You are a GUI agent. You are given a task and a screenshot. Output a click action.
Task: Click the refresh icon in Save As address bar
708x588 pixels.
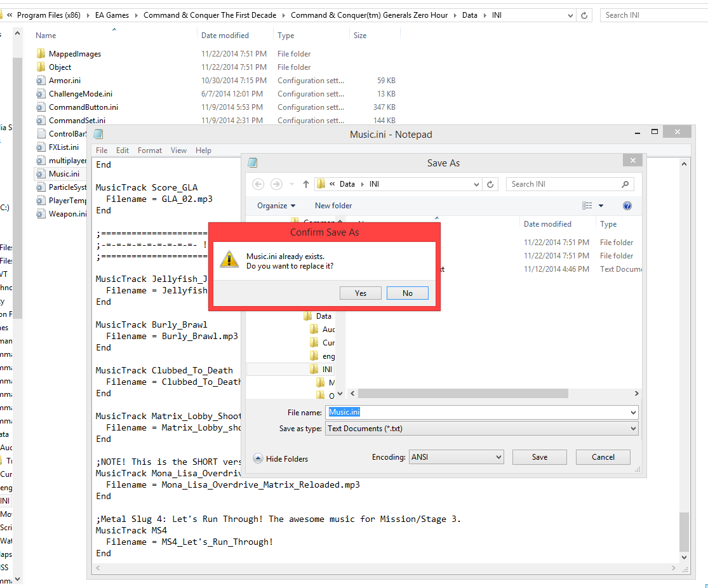pyautogui.click(x=490, y=184)
